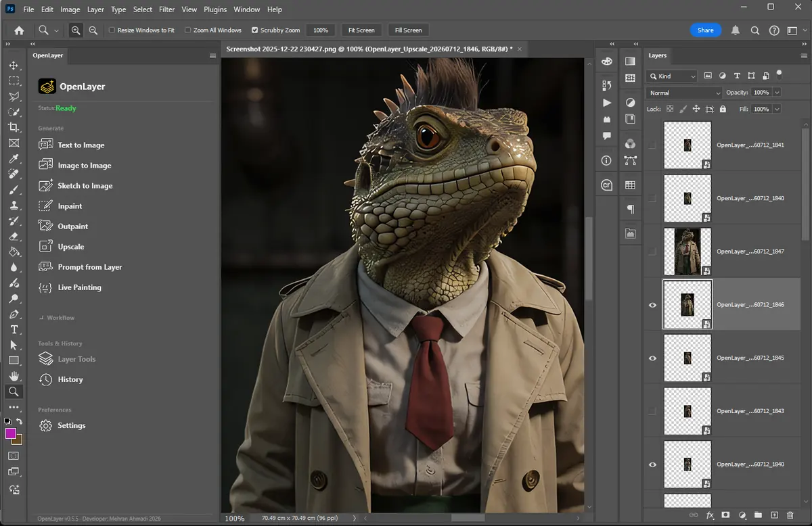Open the Color panel palette icon
This screenshot has width=812, height=526.
tap(607, 62)
